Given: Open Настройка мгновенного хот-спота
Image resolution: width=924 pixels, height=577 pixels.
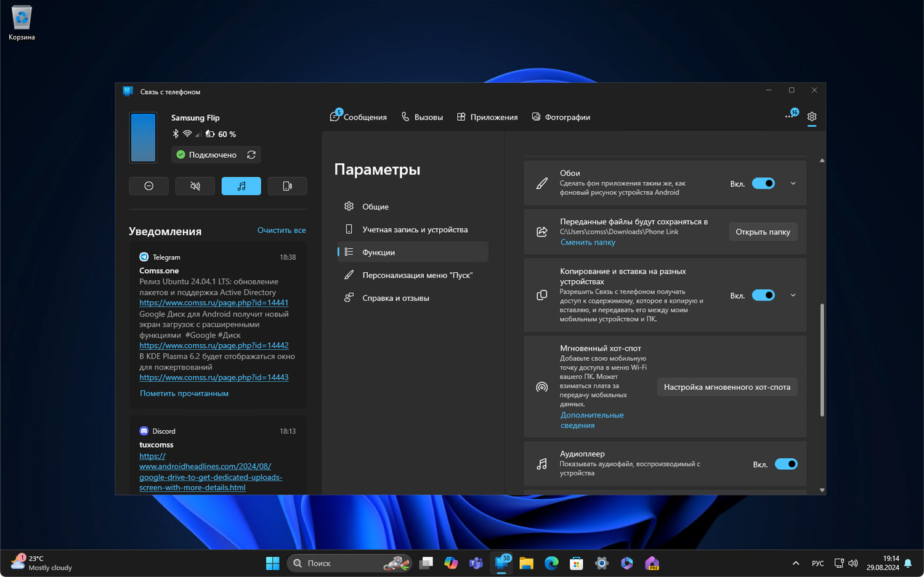Looking at the screenshot, I should [x=727, y=387].
